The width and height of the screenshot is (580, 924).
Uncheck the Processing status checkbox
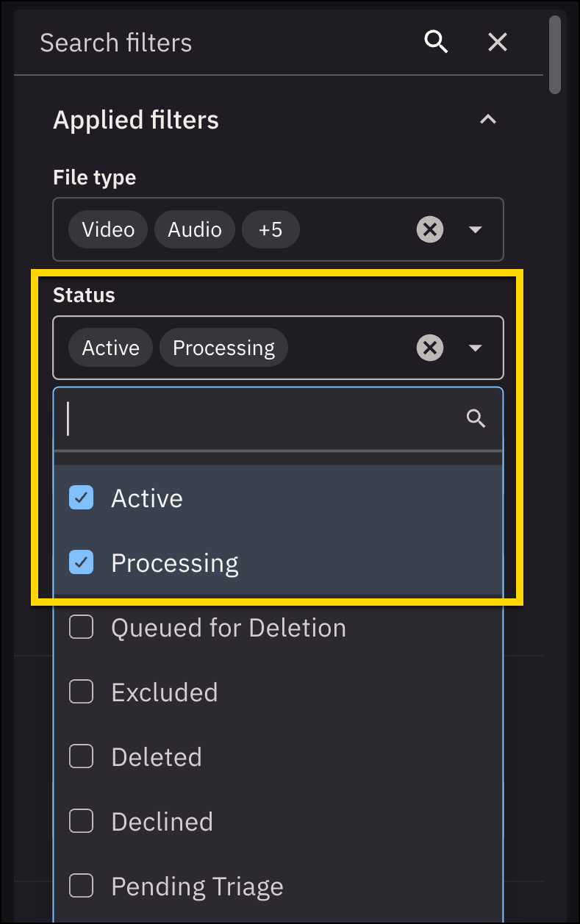click(x=81, y=562)
